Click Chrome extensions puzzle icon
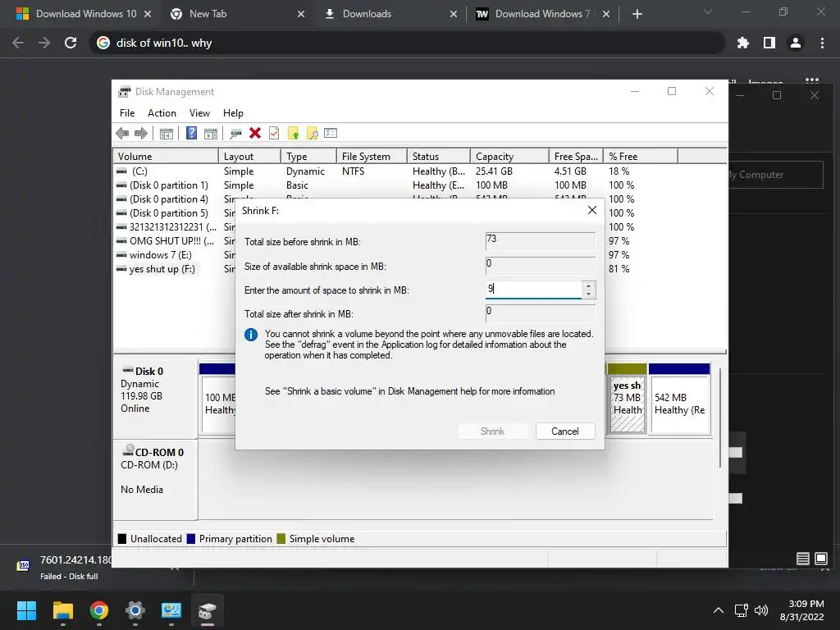This screenshot has width=840, height=630. click(742, 43)
